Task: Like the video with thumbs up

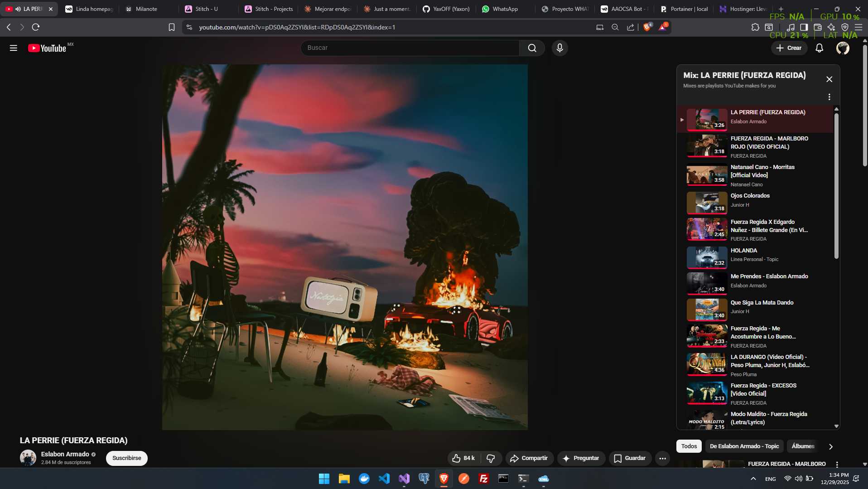Action: [x=464, y=458]
